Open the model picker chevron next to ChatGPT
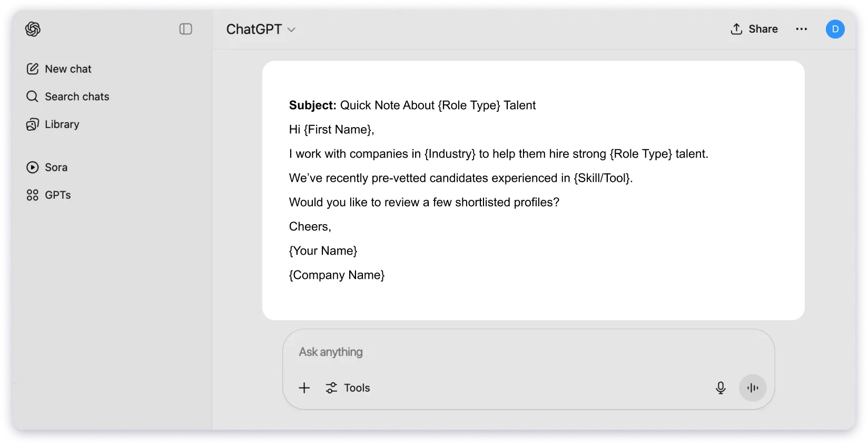 (292, 30)
